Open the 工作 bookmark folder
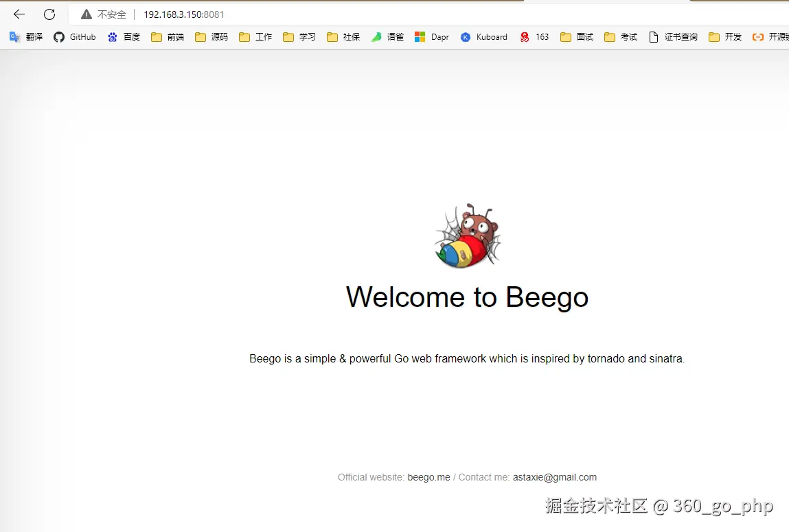The image size is (789, 532). [255, 36]
